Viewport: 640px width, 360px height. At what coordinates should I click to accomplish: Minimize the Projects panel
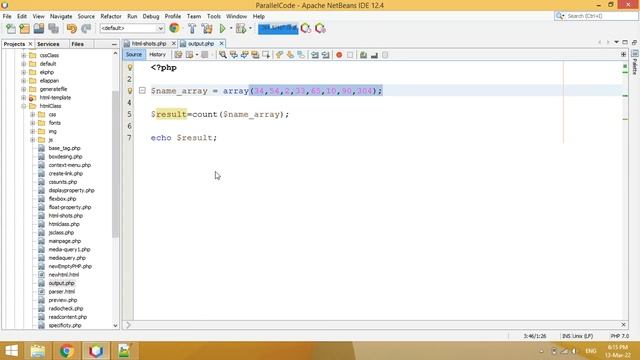tap(114, 44)
